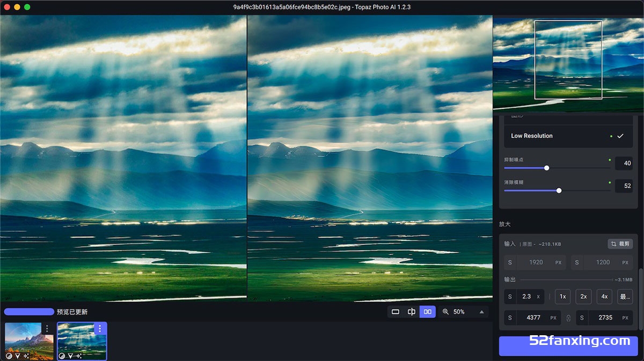Image resolution: width=644 pixels, height=361 pixels.
Task: Click the sharpen triangle icon on mountain thumbnail
Action: click(x=17, y=356)
